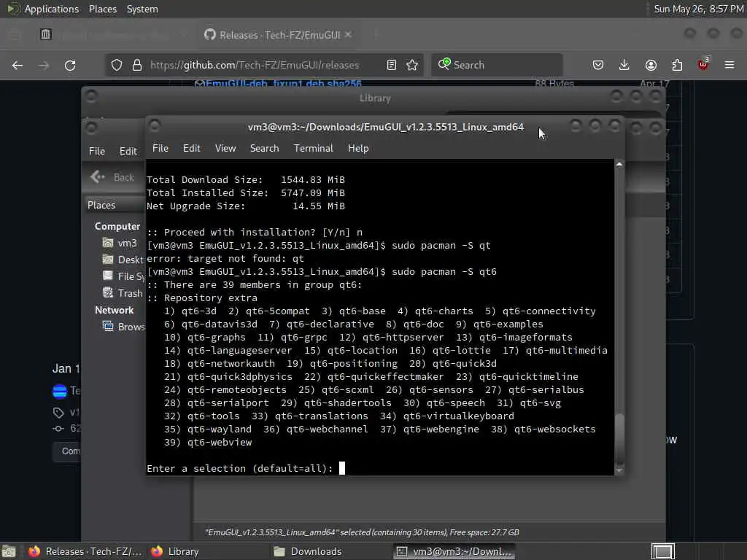The width and height of the screenshot is (747, 560).
Task: Toggle reader view icon in address bar
Action: click(392, 65)
